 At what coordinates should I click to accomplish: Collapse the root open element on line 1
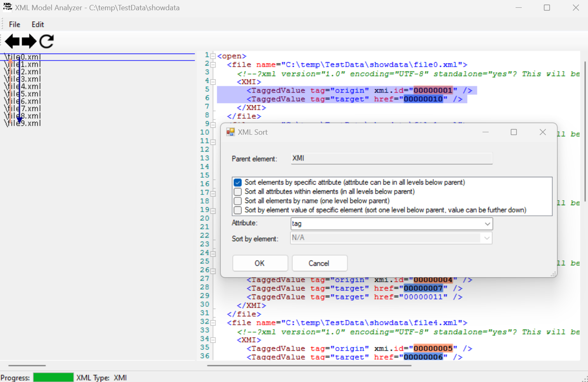coord(213,56)
